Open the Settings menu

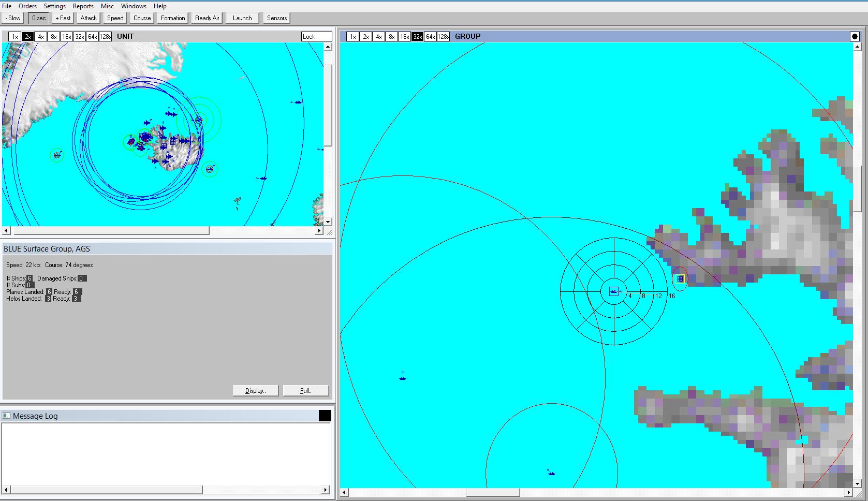click(54, 6)
